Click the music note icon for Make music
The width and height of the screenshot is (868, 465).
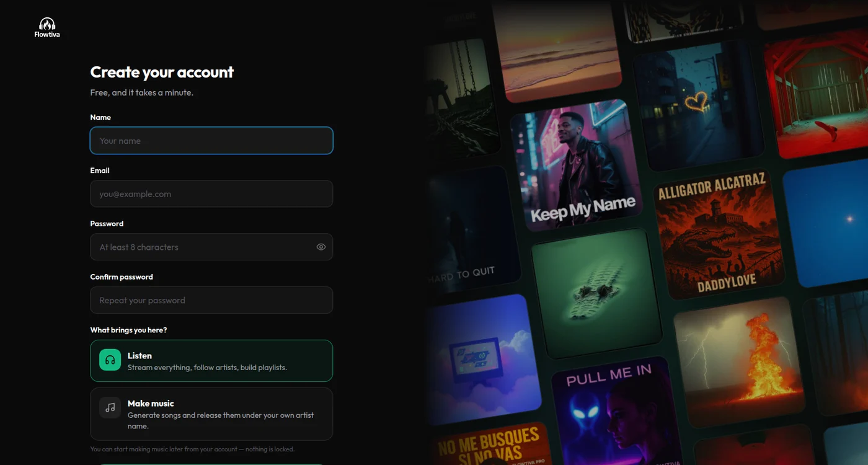[x=110, y=407]
